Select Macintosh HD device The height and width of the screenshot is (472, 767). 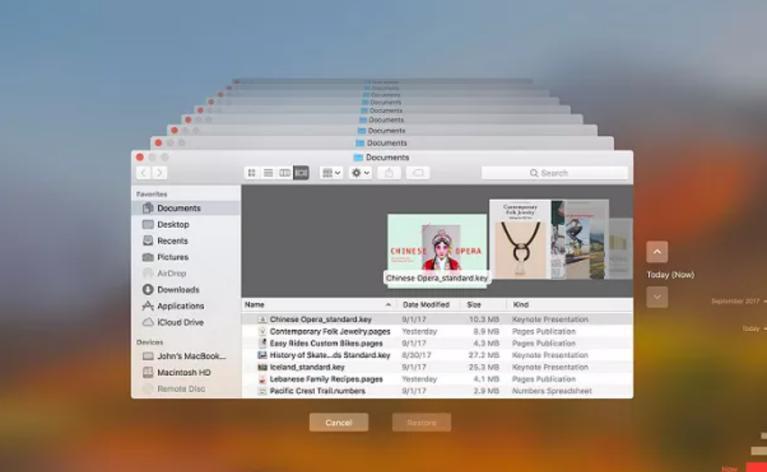[186, 372]
